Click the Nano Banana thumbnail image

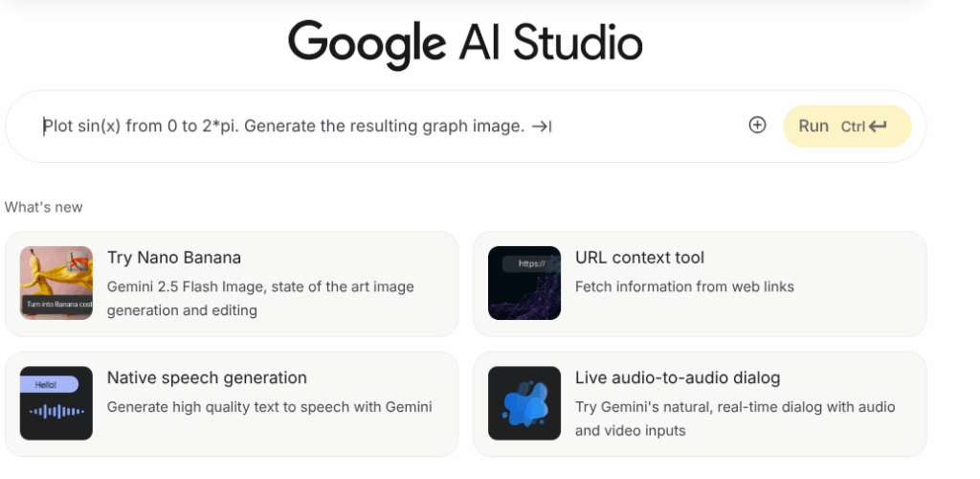coord(56,283)
